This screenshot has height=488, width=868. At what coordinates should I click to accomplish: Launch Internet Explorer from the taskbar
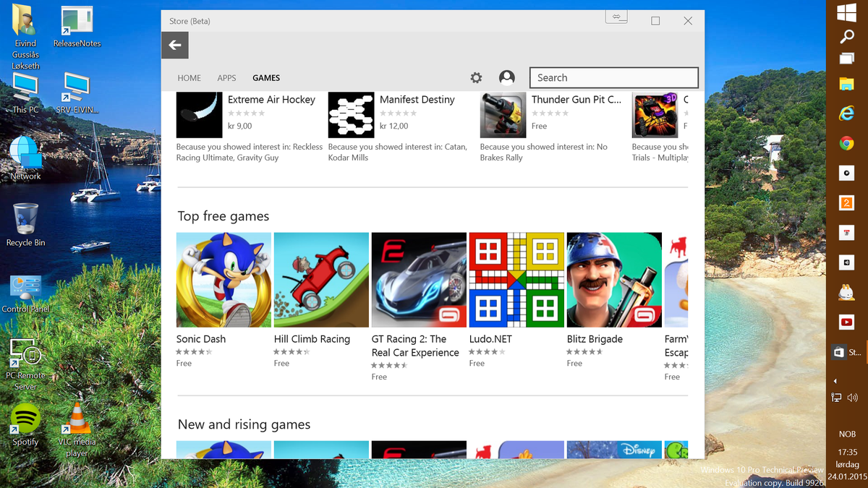click(x=846, y=114)
